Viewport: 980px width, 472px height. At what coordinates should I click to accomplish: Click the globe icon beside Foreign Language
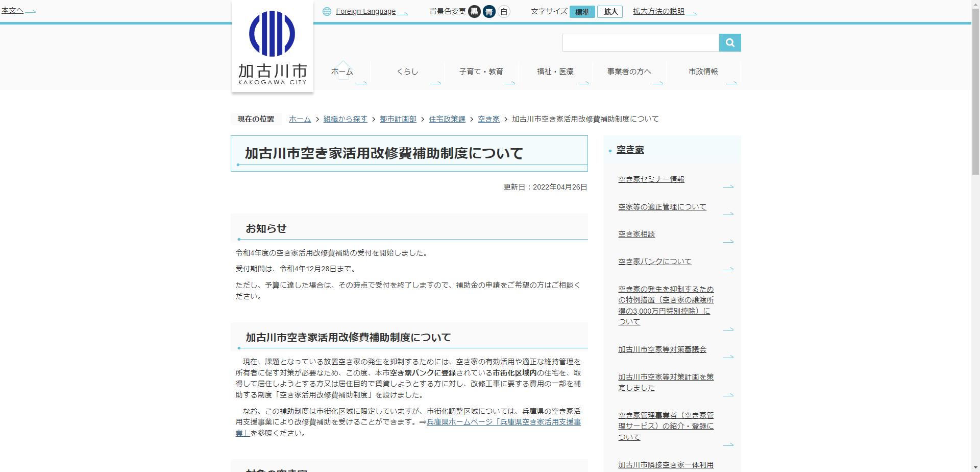pyautogui.click(x=327, y=12)
